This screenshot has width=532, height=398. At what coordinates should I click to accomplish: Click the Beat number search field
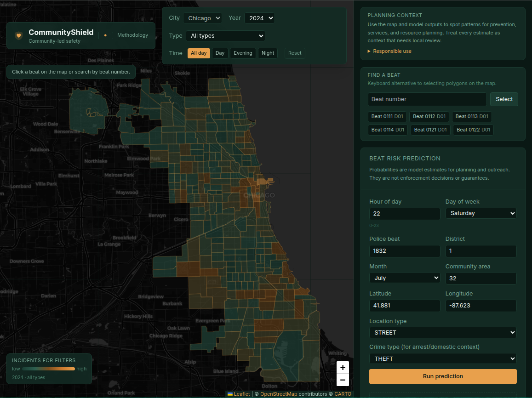pos(427,99)
